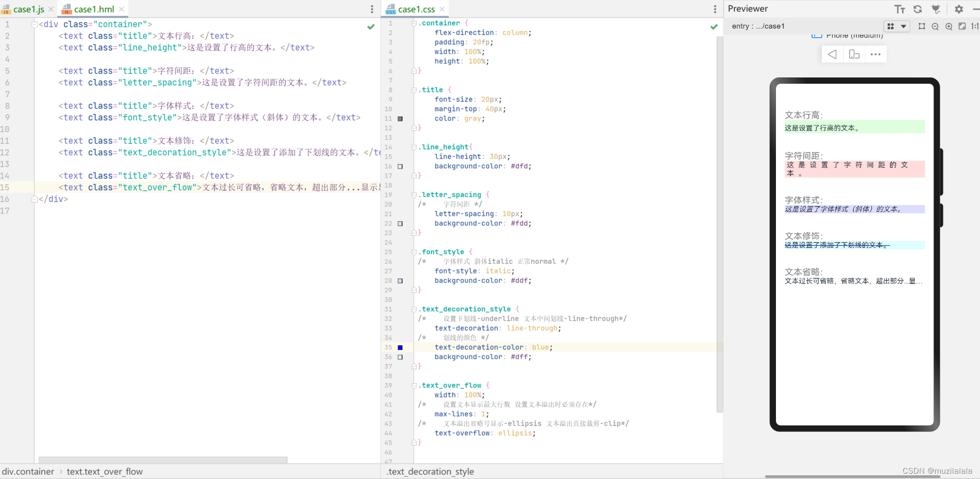
Task: Open the blue color swatch on line 35
Action: click(400, 348)
